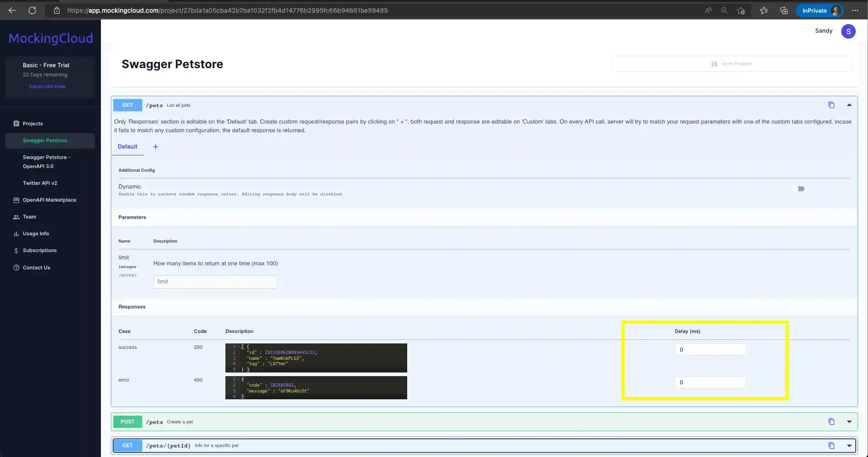Set the success response delay value
Viewport: 868px width, 457px height.
coord(710,349)
